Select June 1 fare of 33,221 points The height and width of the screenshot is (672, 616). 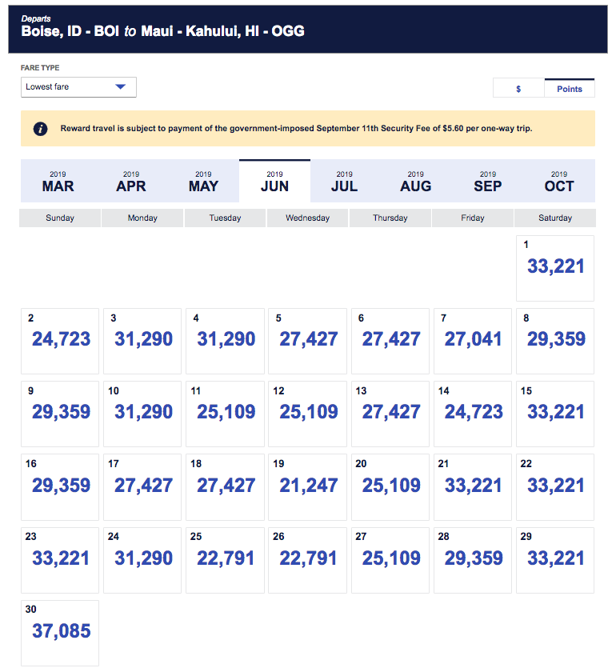pos(555,267)
